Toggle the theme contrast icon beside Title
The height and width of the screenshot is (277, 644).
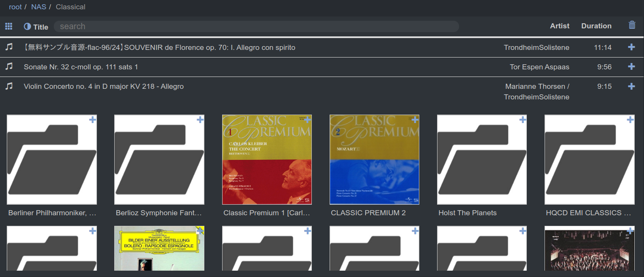28,26
